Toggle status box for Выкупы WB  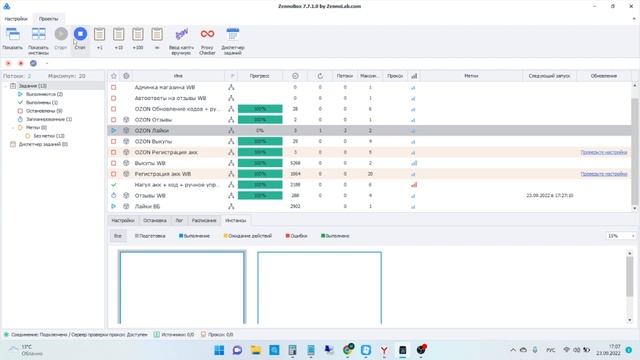tap(113, 163)
